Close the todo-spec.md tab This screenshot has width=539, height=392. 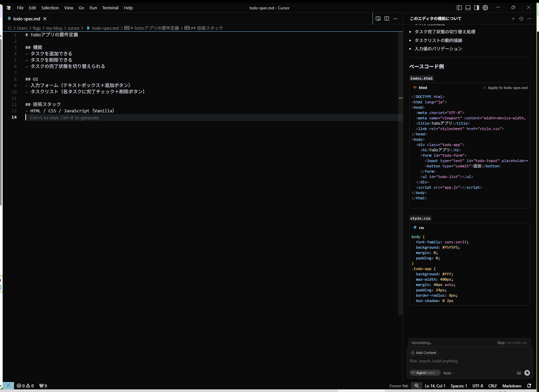pos(45,19)
